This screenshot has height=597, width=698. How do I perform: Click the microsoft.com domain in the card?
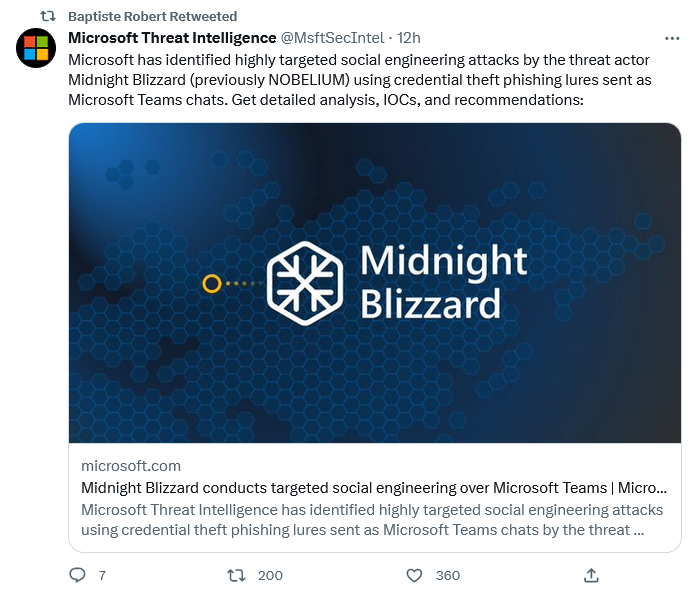(131, 466)
